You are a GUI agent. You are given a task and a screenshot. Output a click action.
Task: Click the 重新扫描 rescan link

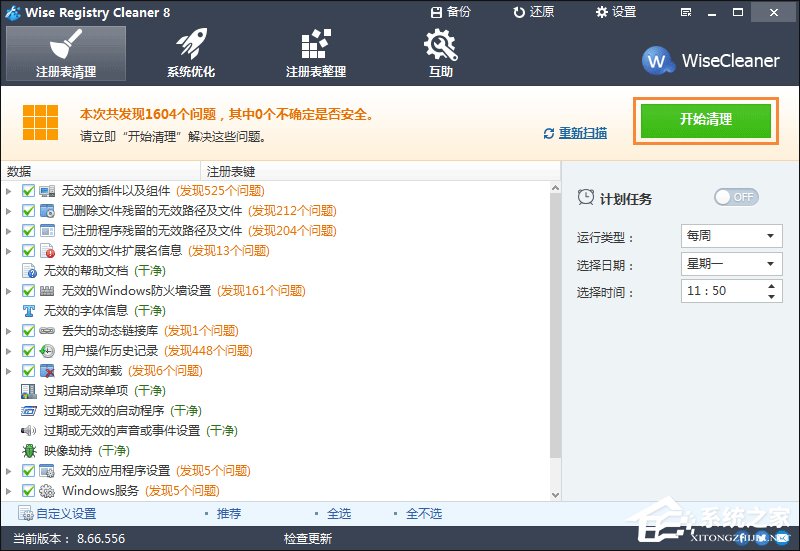582,133
